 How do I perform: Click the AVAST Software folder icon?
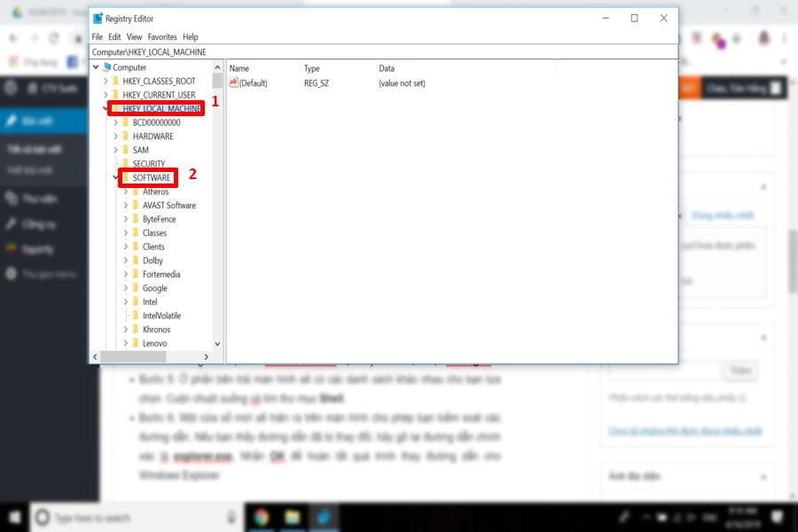135,206
